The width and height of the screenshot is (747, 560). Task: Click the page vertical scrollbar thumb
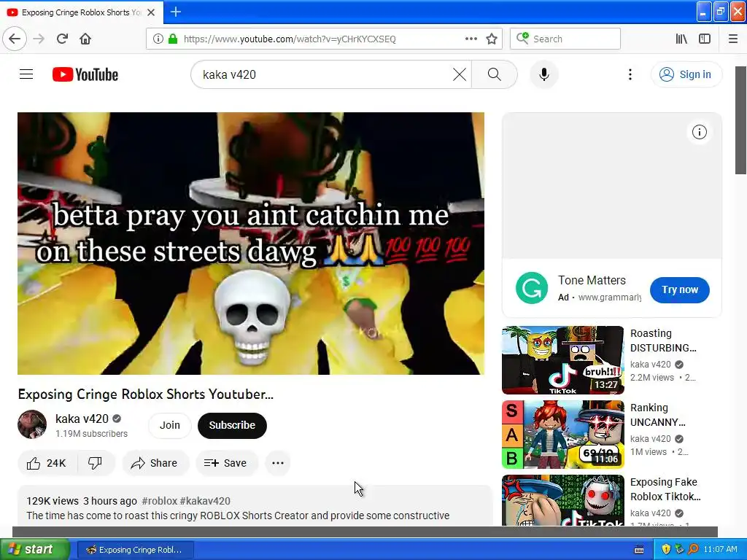[741, 120]
